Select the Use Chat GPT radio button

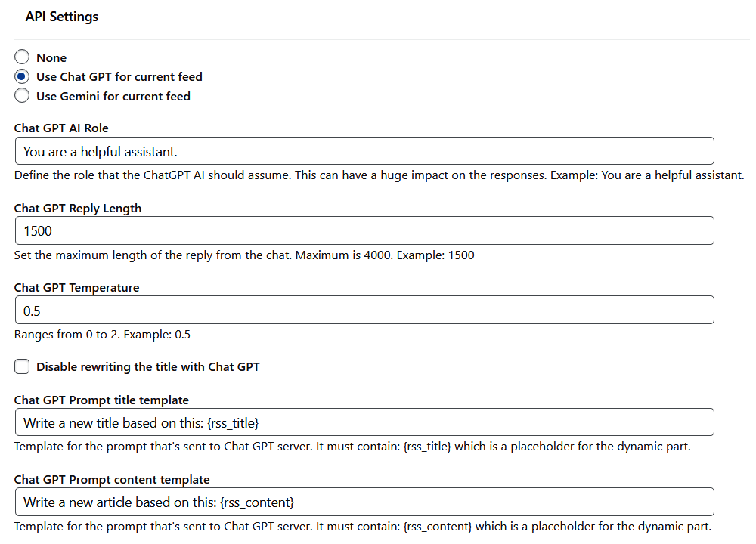click(22, 76)
